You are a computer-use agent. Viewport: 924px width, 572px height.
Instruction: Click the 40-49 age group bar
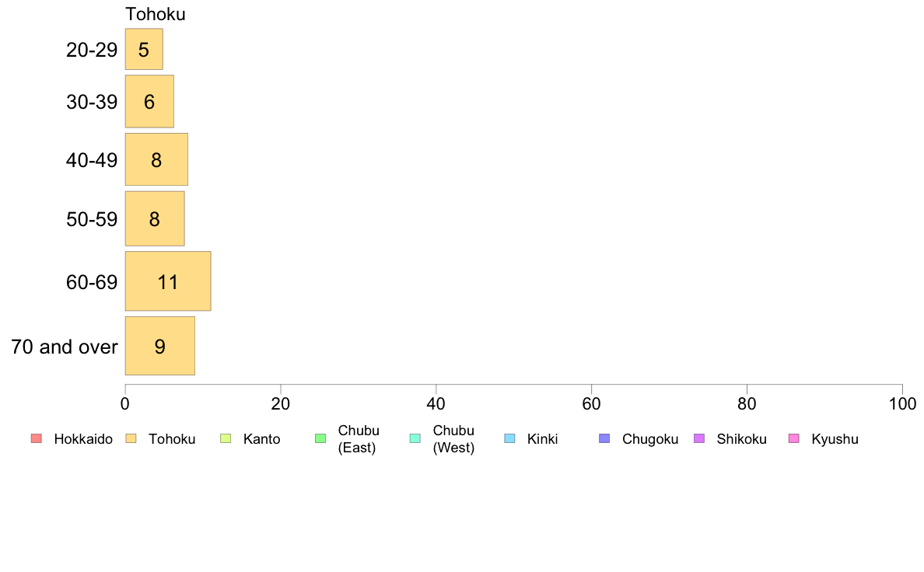156,159
